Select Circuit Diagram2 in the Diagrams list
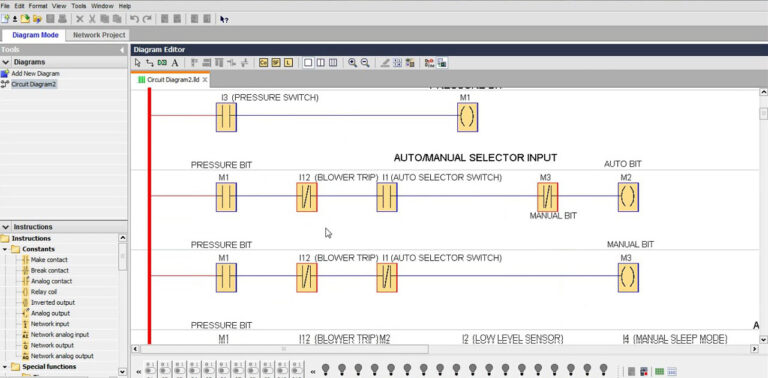This screenshot has width=768, height=378. tap(34, 84)
